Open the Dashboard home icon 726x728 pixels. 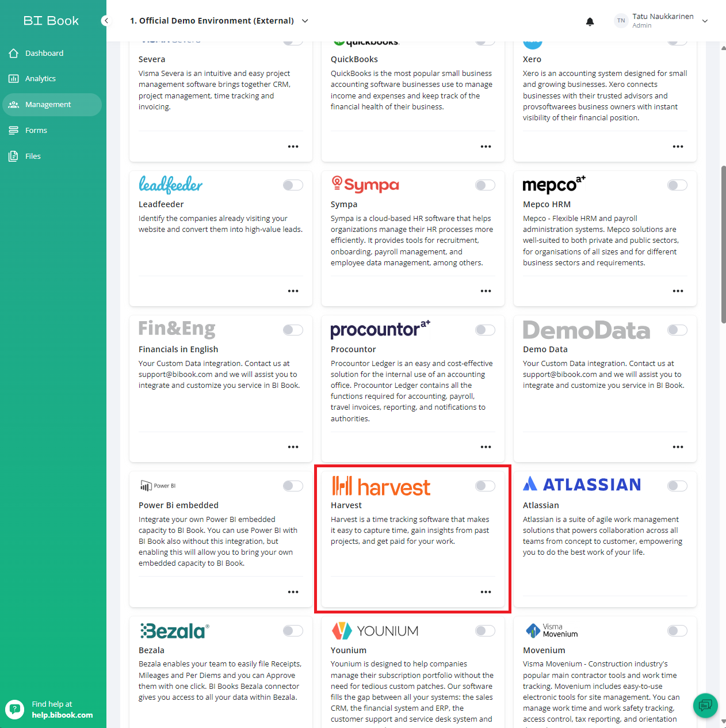pos(14,53)
